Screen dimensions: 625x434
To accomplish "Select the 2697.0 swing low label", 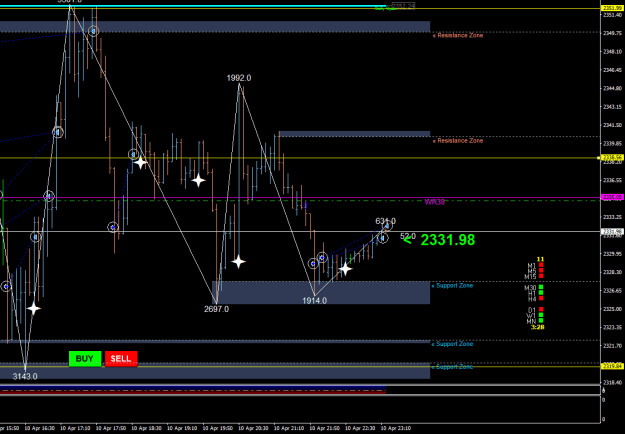I will point(216,309).
